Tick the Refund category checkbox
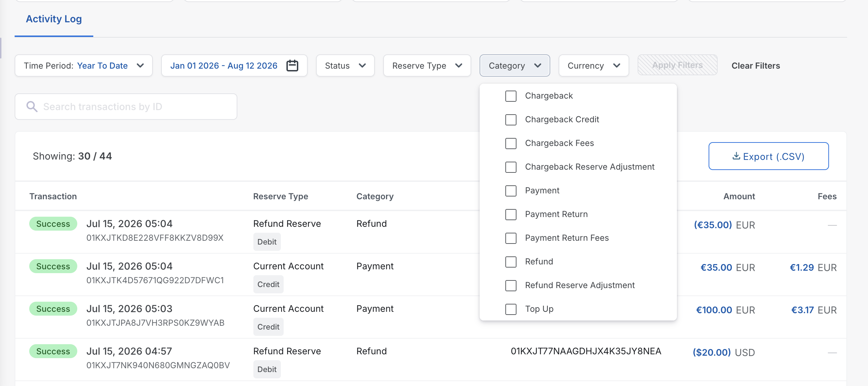Screen dimensions: 868x386 coord(511,262)
